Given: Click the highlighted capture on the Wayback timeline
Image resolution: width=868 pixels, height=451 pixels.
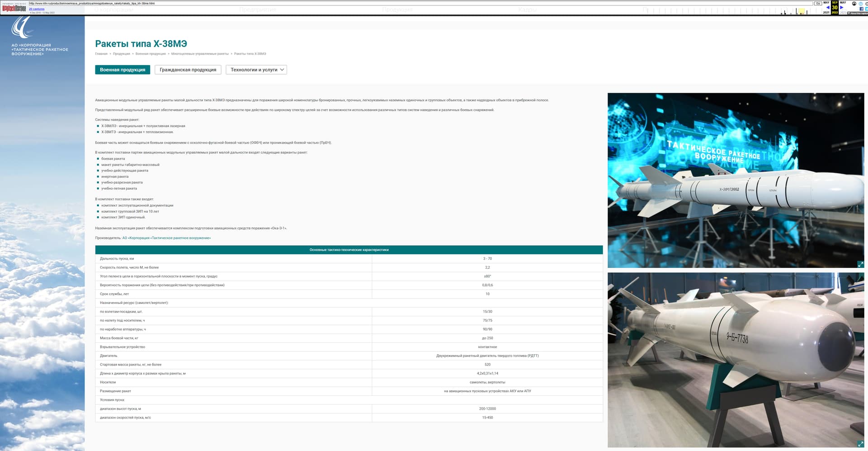Looking at the screenshot, I should [801, 11].
